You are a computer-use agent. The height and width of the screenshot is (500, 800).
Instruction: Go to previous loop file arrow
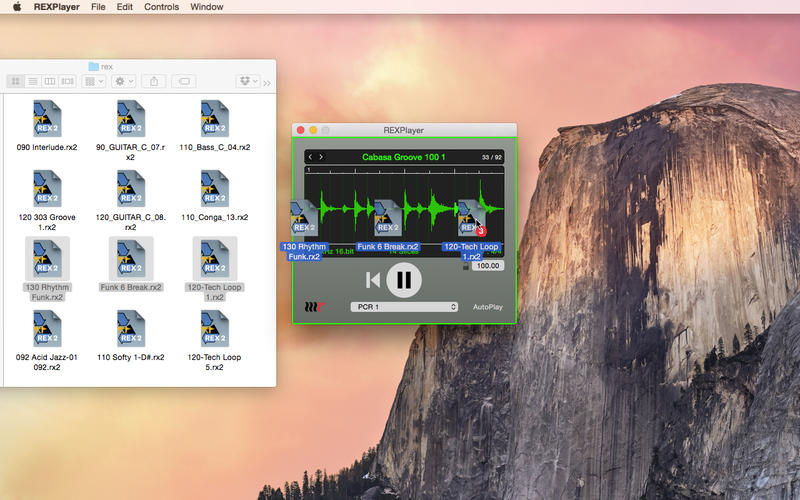(310, 157)
